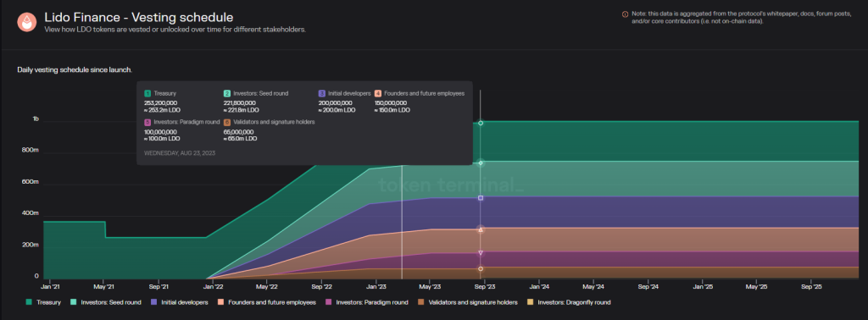Click the May '23 x-axis label

(430, 287)
